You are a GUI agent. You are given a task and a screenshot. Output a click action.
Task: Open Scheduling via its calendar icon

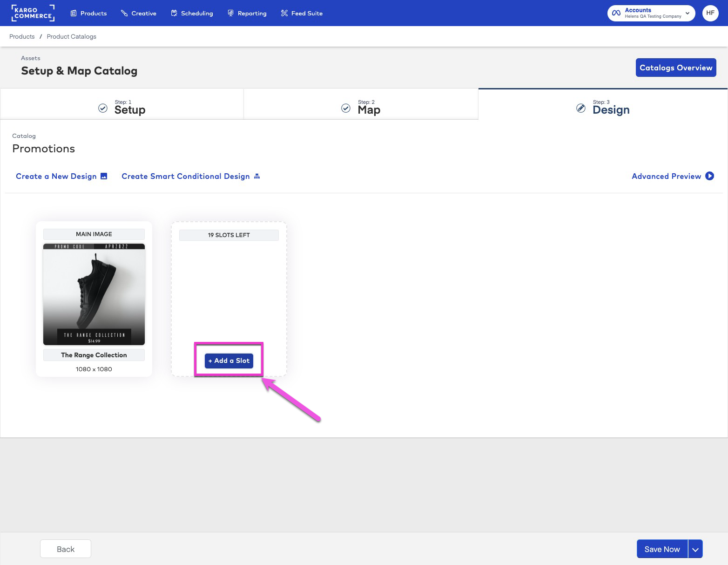(x=174, y=13)
